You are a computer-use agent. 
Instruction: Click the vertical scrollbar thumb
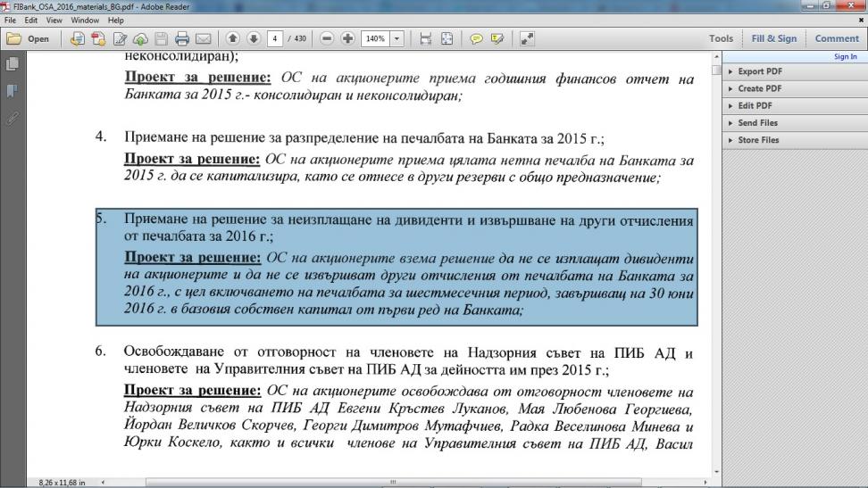click(716, 70)
